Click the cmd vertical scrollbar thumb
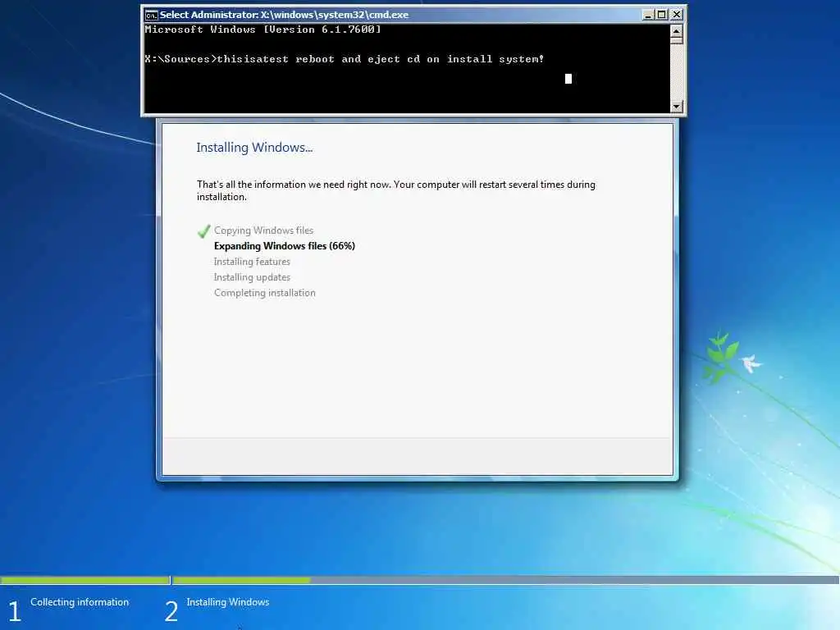Screen dimensions: 840x630 coord(676,40)
